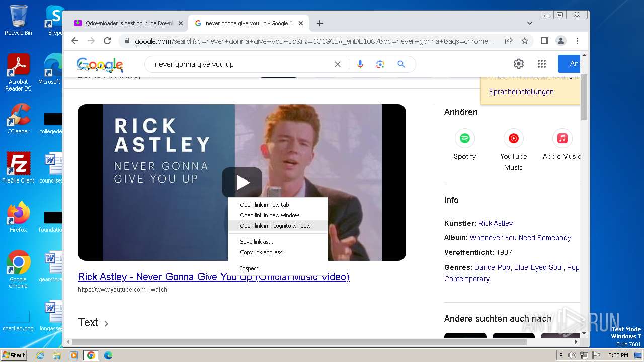Open Acrobat Reader DC desktop icon
The width and height of the screenshot is (644, 362).
[18, 73]
